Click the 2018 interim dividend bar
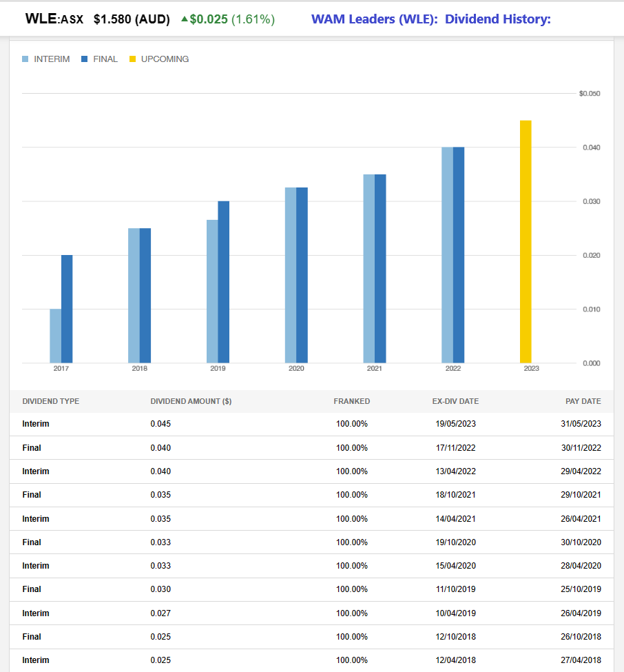 coord(134,296)
